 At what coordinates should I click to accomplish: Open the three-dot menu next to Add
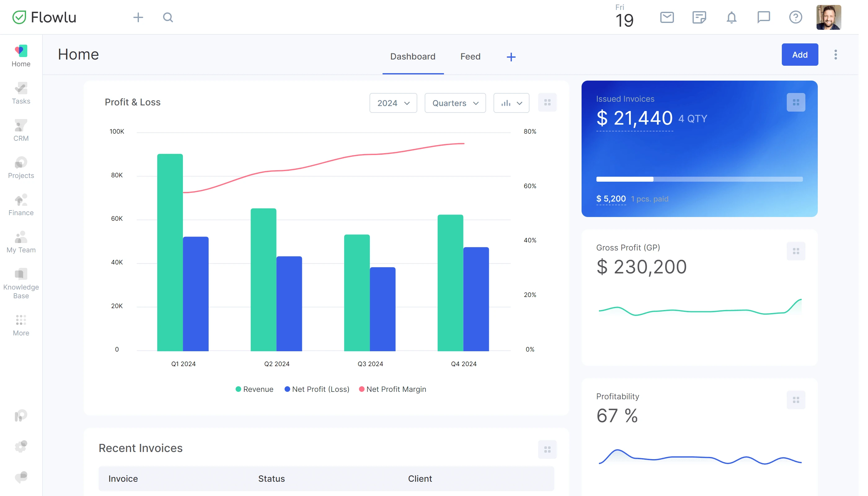835,55
